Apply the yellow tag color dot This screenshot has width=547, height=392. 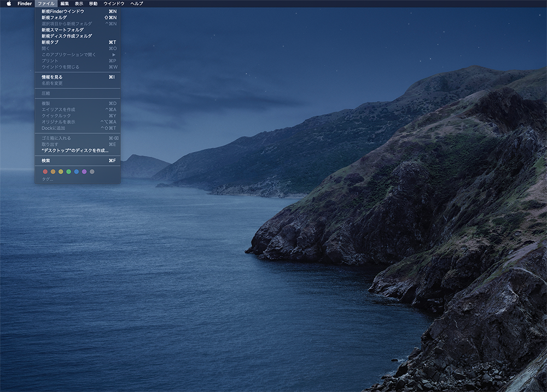(x=61, y=172)
